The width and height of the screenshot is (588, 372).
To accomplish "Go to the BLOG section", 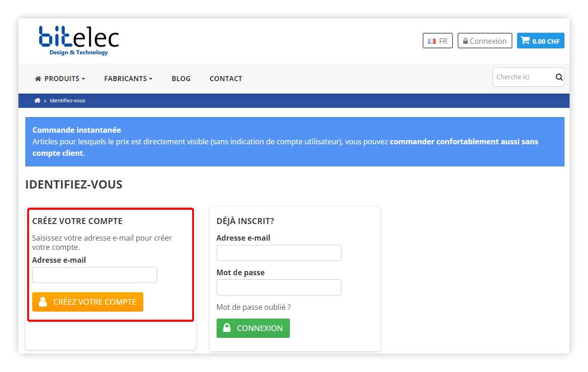I will click(x=181, y=78).
